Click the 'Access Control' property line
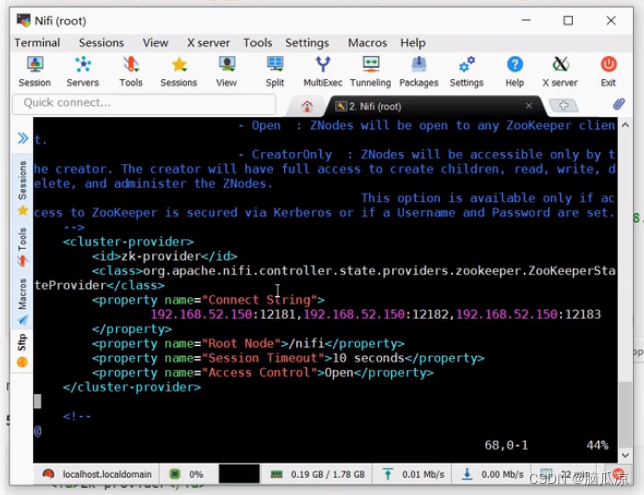This screenshot has width=644, height=495. click(263, 373)
